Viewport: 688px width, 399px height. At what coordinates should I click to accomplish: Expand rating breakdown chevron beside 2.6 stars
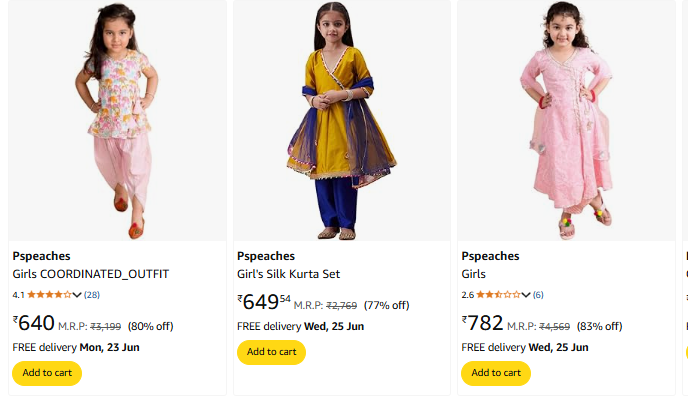[526, 295]
